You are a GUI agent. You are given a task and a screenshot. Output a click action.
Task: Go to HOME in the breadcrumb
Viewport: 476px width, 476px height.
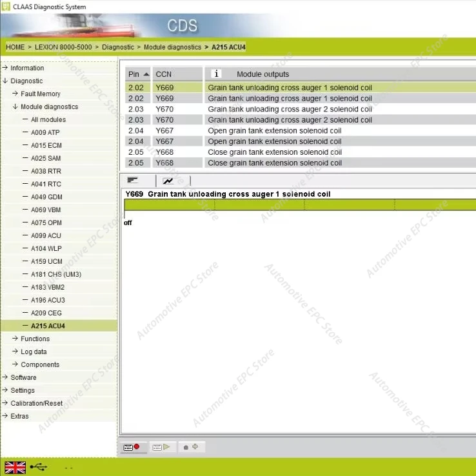(x=15, y=47)
